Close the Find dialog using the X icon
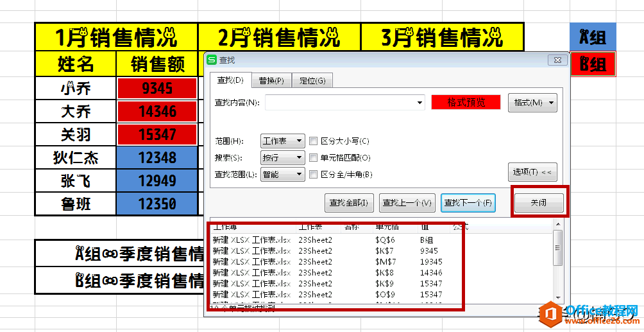The width and height of the screenshot is (644, 332). click(557, 60)
